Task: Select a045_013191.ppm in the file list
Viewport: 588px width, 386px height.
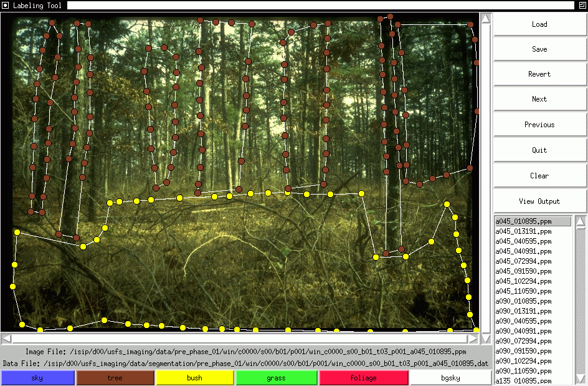Action: click(523, 231)
